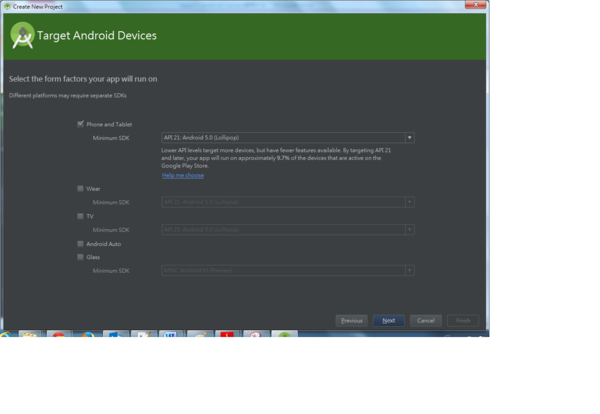
Task: Click the small Android icon in the title bar
Action: click(6, 5)
